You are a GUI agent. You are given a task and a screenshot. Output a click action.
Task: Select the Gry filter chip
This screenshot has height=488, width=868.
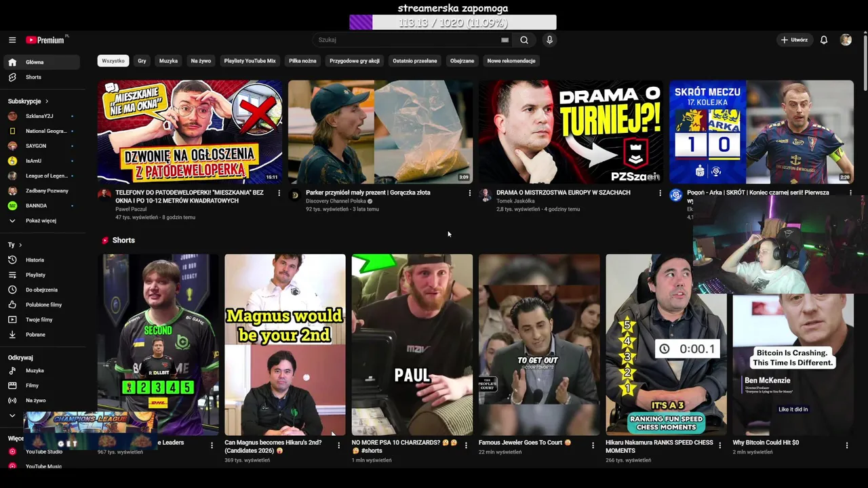(x=142, y=61)
